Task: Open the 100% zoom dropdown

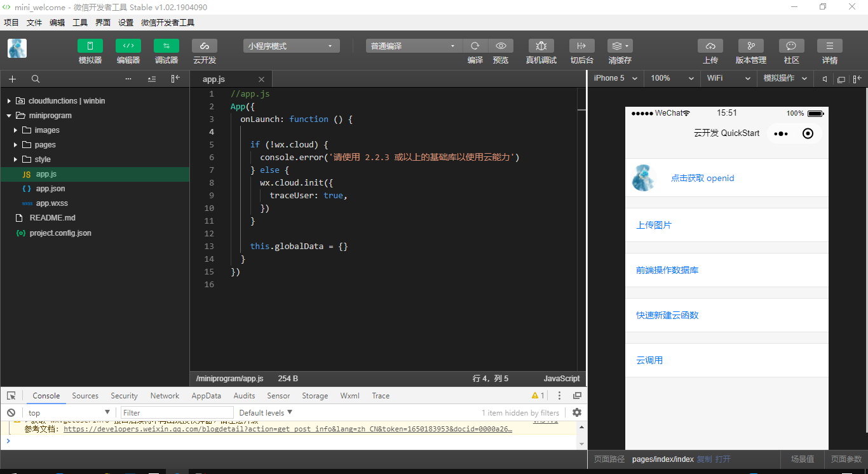Action: click(x=672, y=78)
